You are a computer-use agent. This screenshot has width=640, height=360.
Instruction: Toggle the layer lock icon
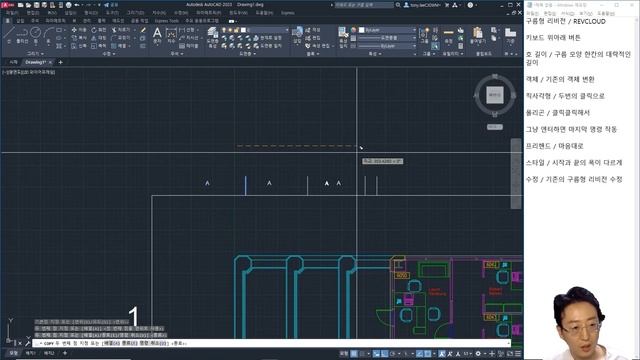(x=236, y=30)
